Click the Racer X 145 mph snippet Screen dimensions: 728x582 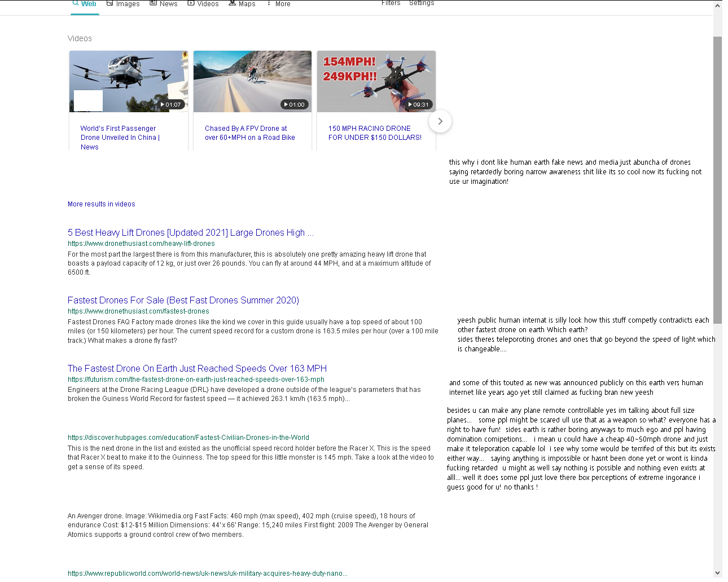pos(251,457)
